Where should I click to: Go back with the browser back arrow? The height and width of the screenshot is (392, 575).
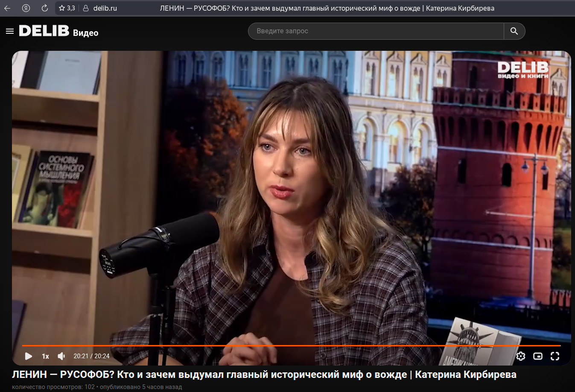[7, 8]
